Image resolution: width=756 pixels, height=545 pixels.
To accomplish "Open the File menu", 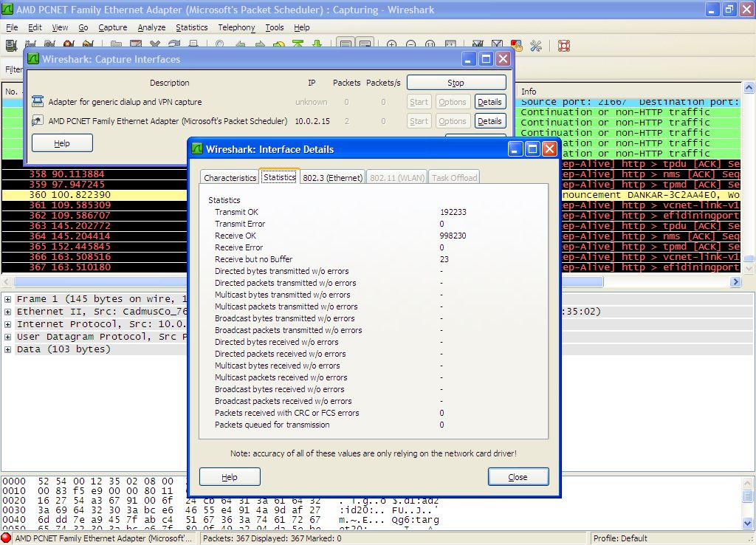I will 12,27.
